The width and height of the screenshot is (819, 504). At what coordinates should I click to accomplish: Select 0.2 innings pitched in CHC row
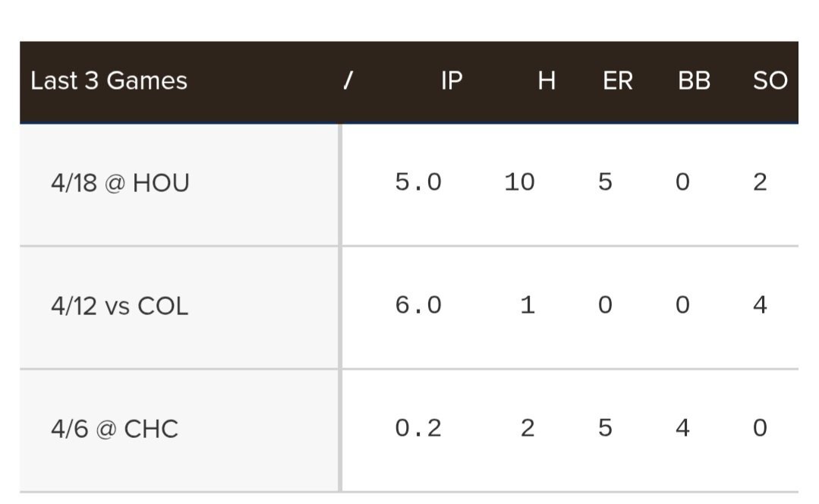pyautogui.click(x=418, y=428)
